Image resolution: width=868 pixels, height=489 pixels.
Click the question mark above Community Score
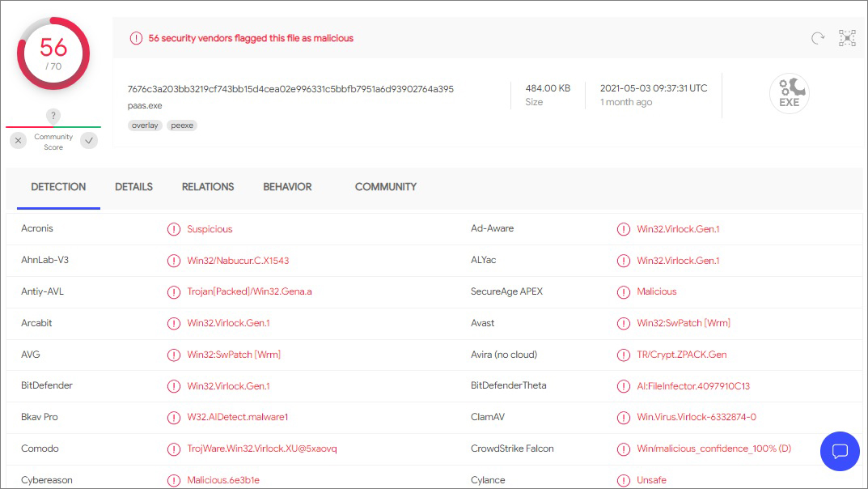[x=53, y=116]
